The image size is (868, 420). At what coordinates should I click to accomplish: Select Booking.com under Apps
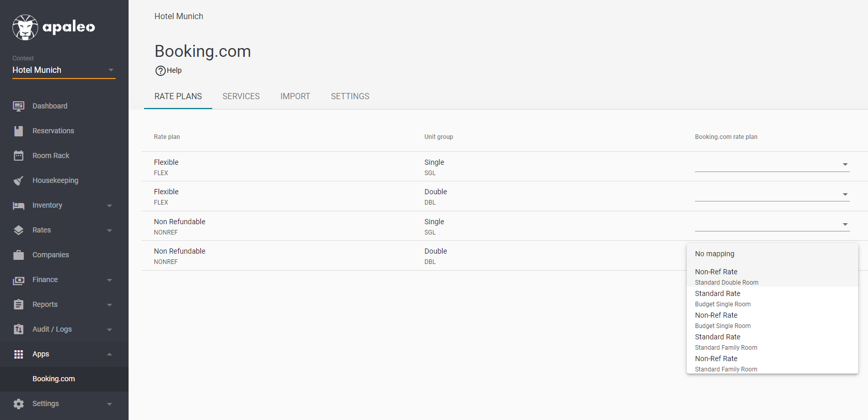tap(54, 379)
